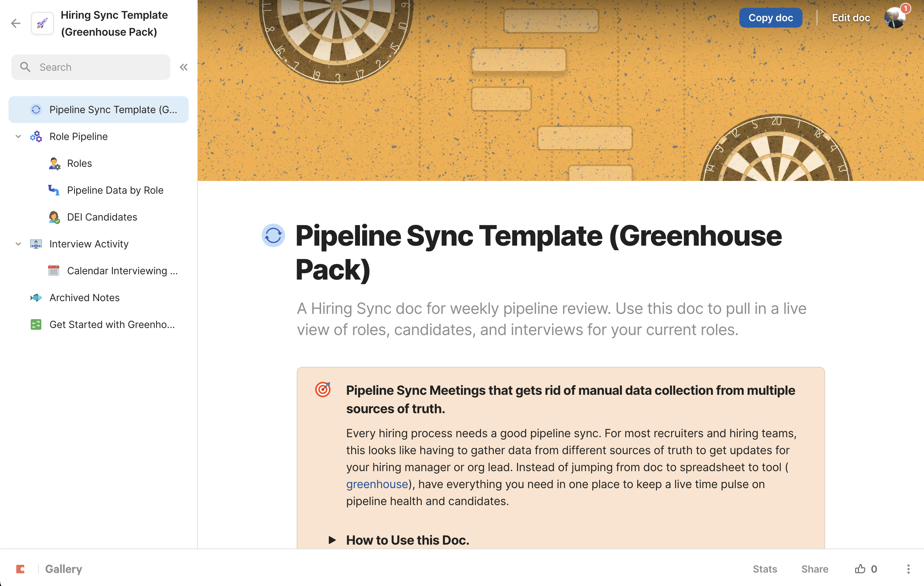Click the user profile avatar
The width and height of the screenshot is (924, 586).
[895, 18]
